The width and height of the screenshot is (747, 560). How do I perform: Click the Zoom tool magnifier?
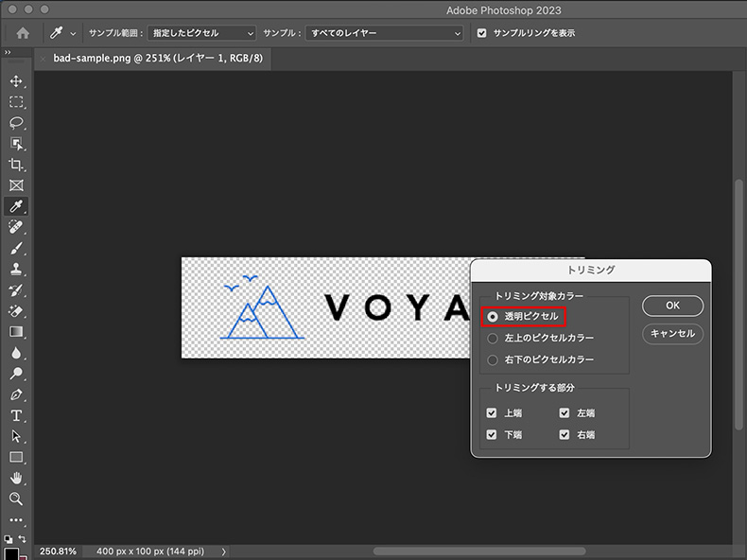click(x=16, y=499)
